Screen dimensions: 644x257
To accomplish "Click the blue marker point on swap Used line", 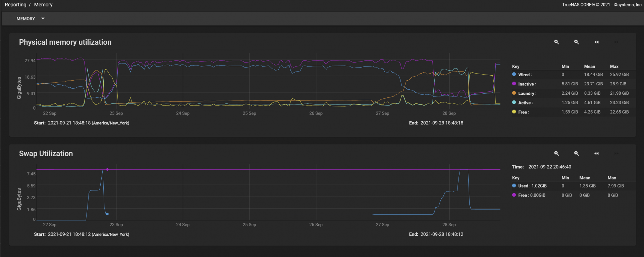I will pos(107,214).
